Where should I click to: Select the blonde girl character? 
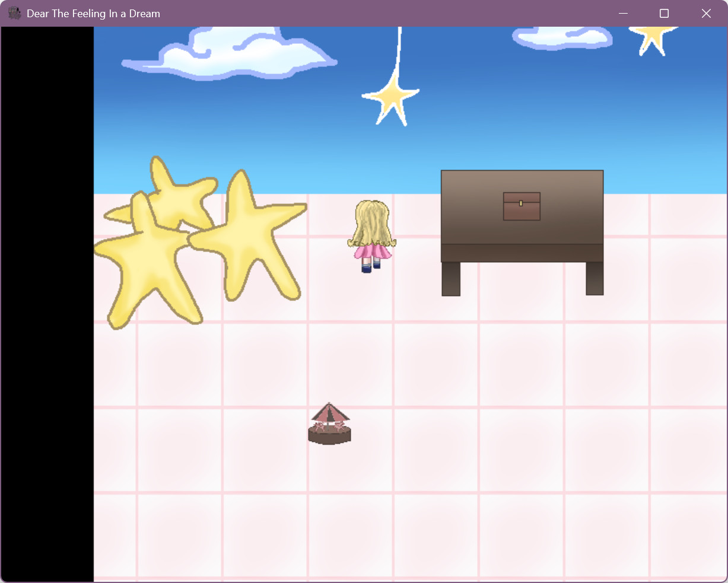[x=371, y=236]
